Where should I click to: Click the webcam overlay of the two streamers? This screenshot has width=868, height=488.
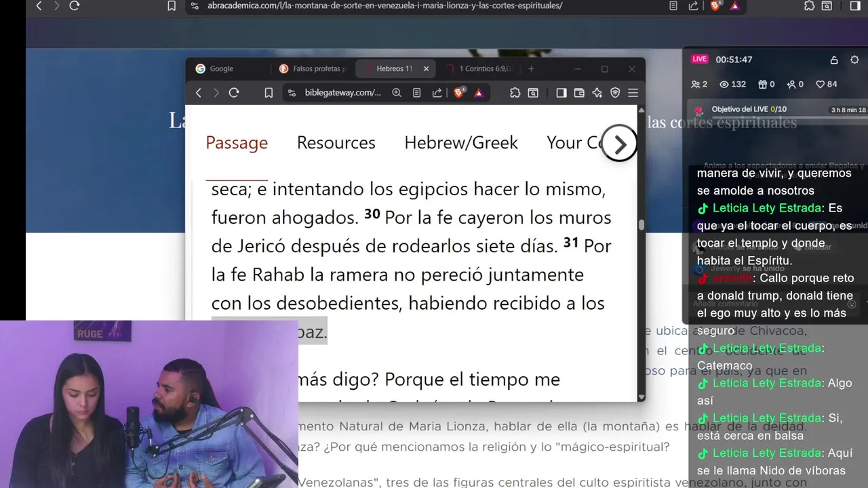click(x=149, y=404)
